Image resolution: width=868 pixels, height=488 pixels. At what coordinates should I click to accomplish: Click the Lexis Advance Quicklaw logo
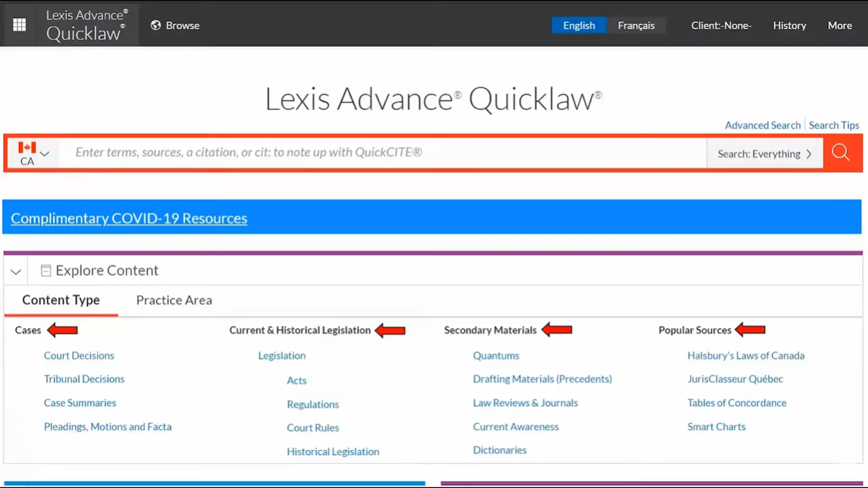tap(86, 25)
